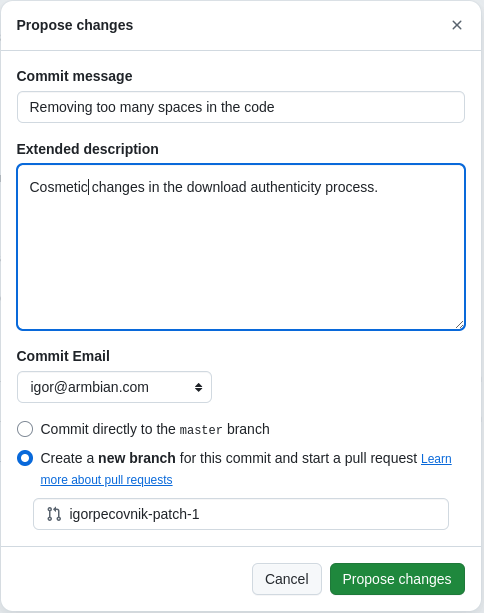Viewport: 484px width, 613px height.
Task: Follow Learn more about pull requests link
Action: click(106, 480)
